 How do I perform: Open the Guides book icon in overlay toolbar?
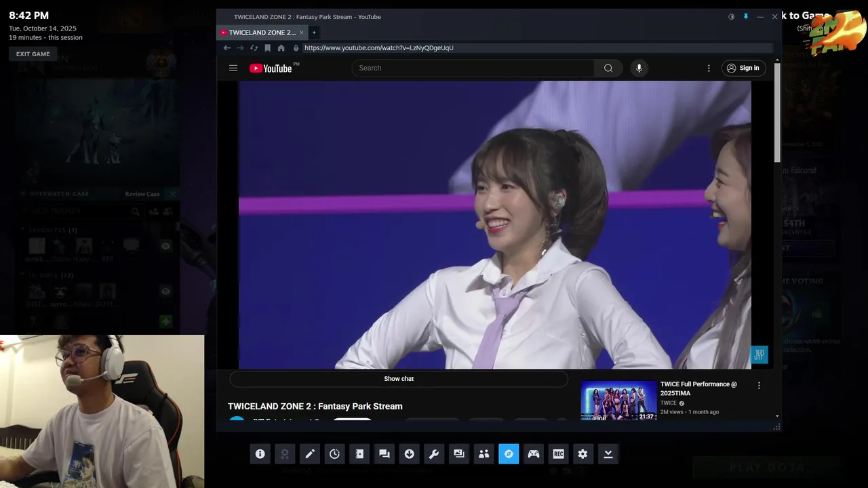[x=359, y=454]
